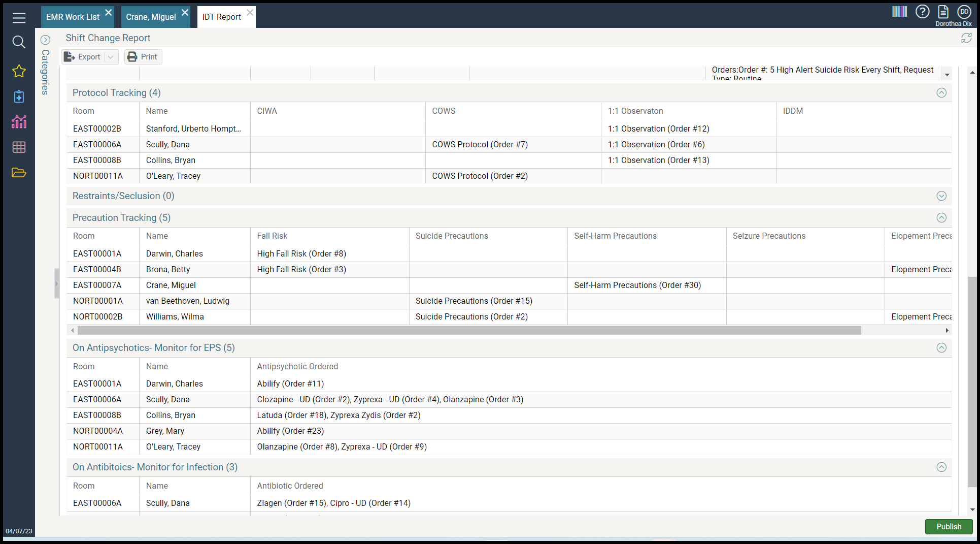This screenshot has height=544, width=980.
Task: Refresh the Shift Change Report
Action: 966,38
